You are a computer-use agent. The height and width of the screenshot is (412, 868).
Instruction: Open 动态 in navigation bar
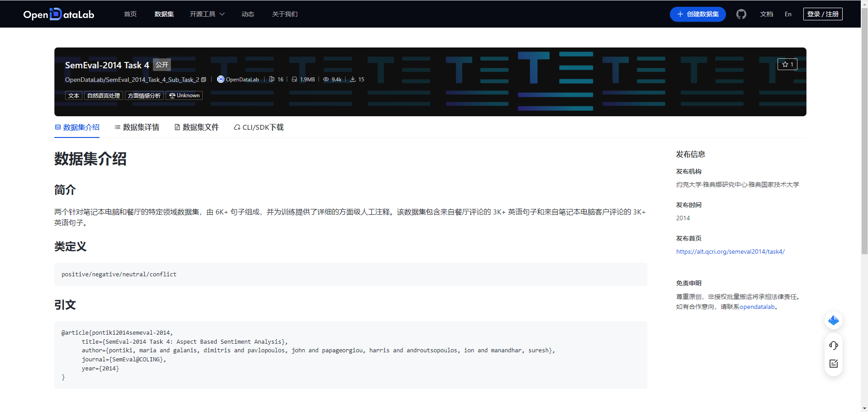248,14
